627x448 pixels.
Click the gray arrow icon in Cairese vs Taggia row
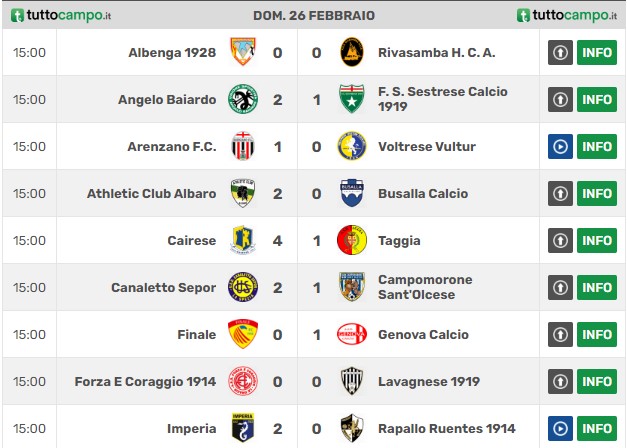560,240
